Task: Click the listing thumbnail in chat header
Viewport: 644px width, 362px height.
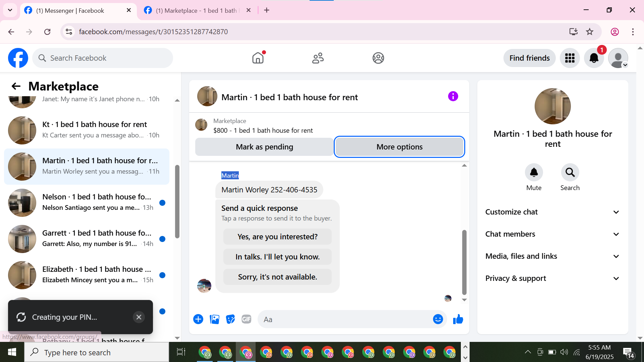Action: pyautogui.click(x=207, y=96)
